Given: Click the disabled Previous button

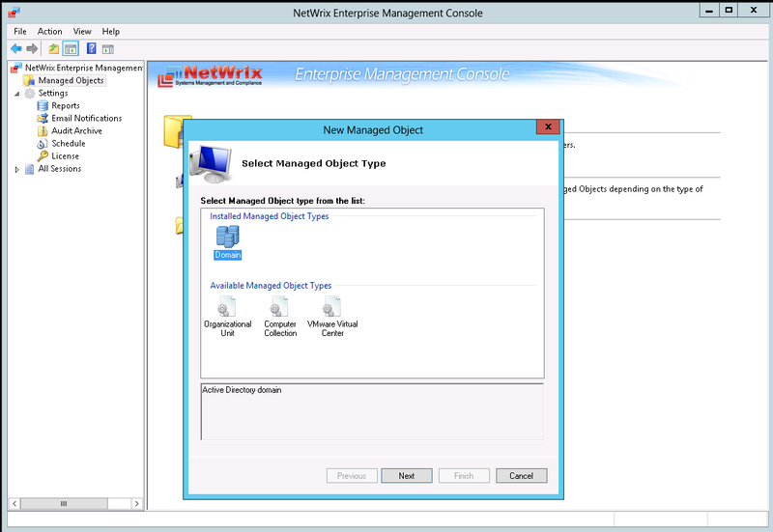Looking at the screenshot, I should (352, 476).
